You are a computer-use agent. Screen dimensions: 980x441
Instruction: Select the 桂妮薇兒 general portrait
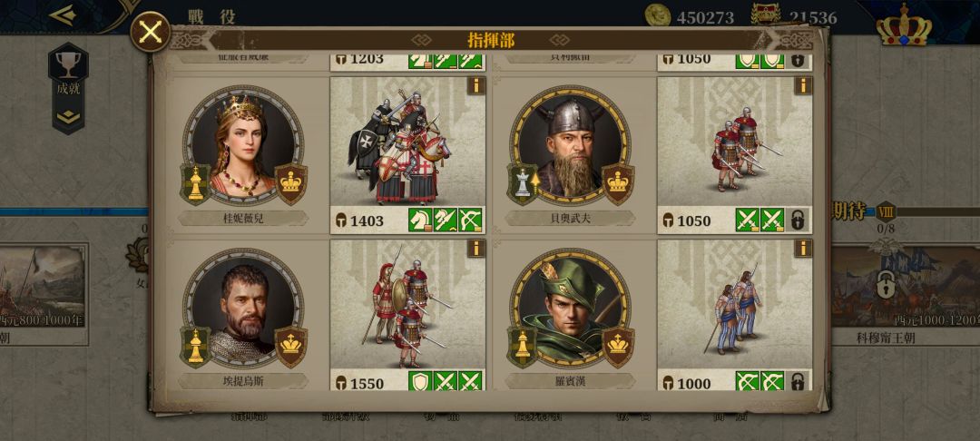[243, 145]
